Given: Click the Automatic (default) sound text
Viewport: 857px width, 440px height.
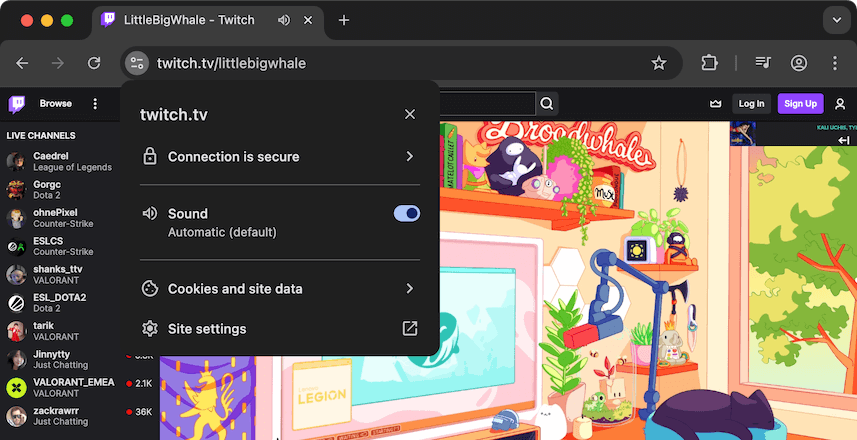Looking at the screenshot, I should point(222,232).
